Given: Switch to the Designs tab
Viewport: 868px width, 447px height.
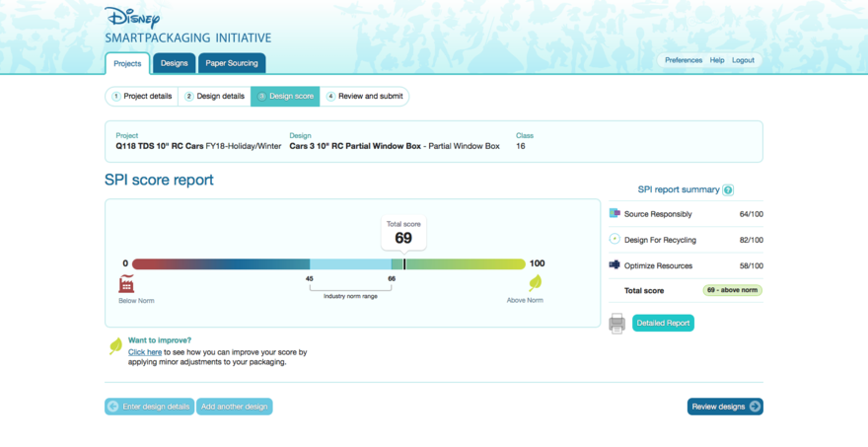Looking at the screenshot, I should click(174, 63).
